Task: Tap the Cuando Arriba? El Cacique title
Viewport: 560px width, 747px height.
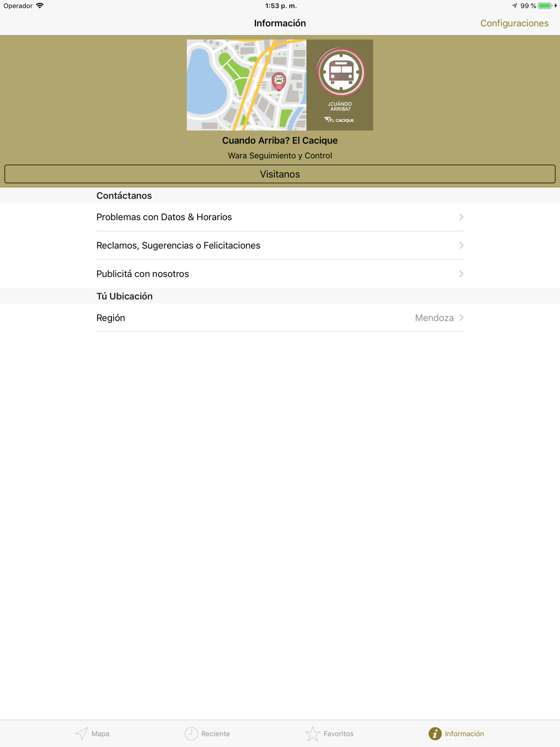Action: pos(280,141)
